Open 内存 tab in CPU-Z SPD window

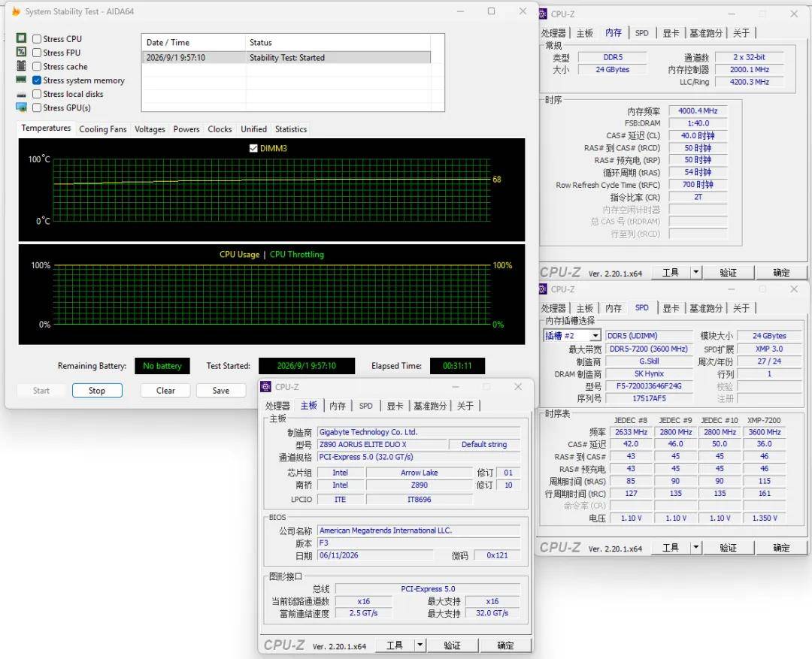tap(614, 308)
